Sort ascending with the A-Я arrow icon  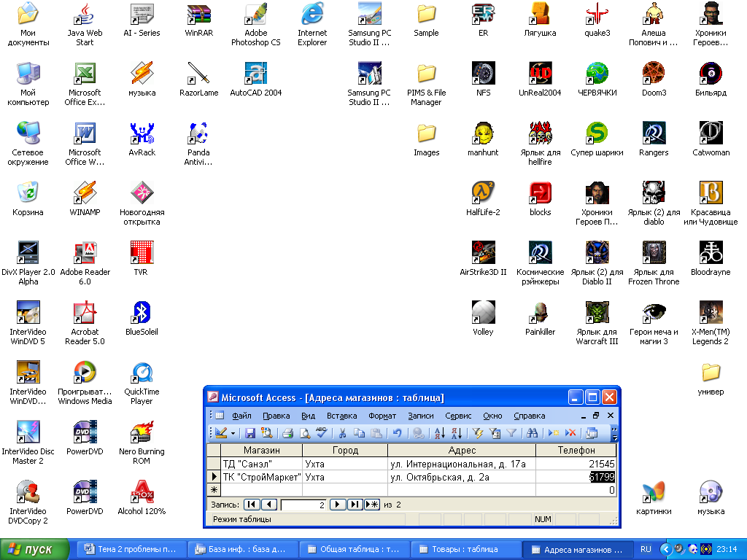click(x=440, y=433)
